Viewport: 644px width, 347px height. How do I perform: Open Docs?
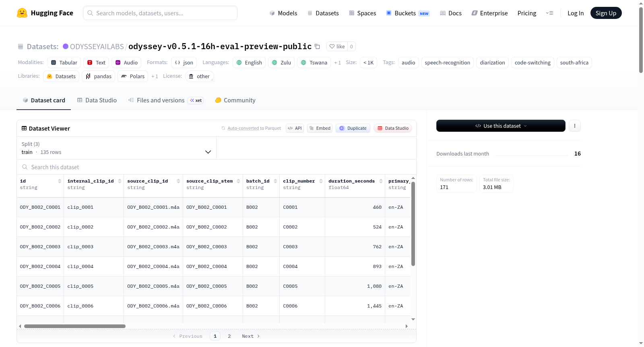click(x=451, y=13)
